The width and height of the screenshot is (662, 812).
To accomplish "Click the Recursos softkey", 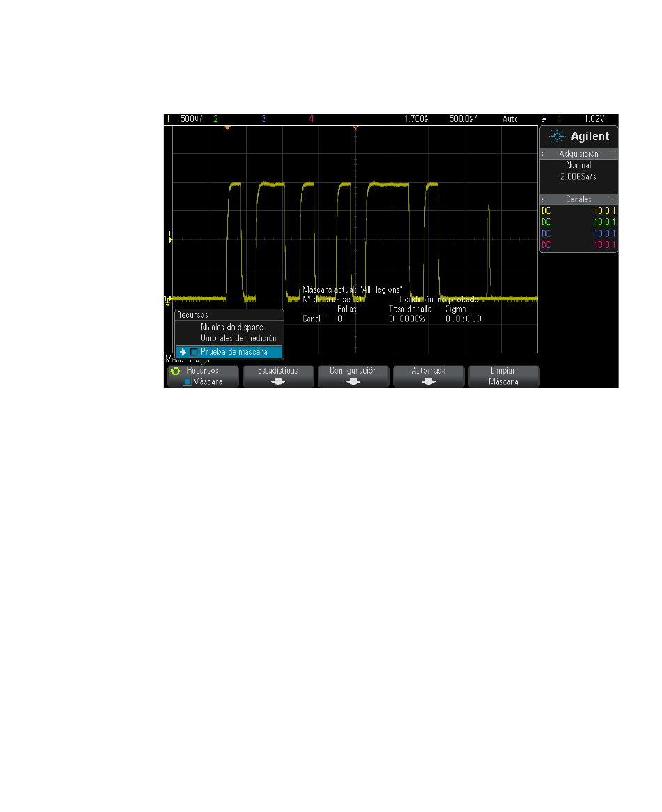I will [x=203, y=376].
